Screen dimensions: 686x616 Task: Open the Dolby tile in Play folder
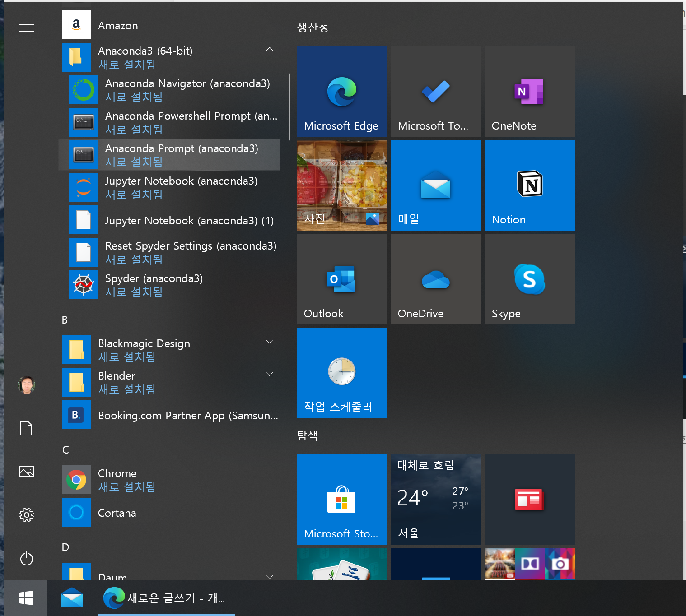tap(530, 563)
